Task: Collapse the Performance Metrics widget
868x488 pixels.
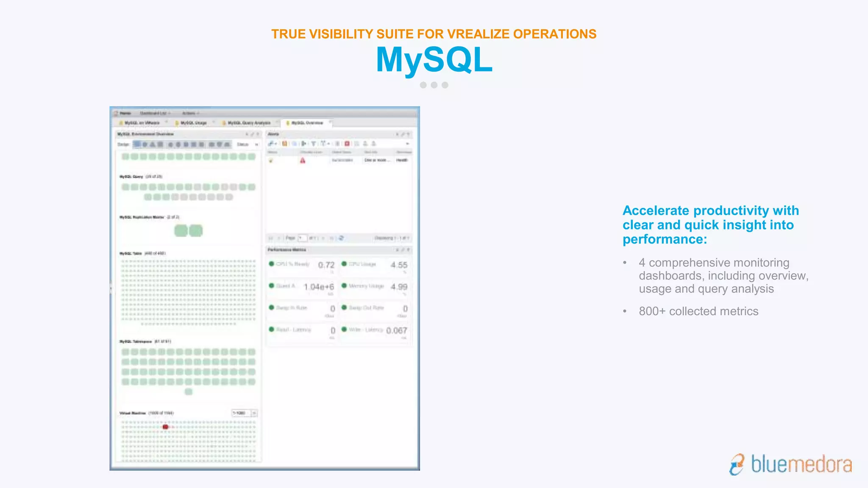Action: pos(397,250)
